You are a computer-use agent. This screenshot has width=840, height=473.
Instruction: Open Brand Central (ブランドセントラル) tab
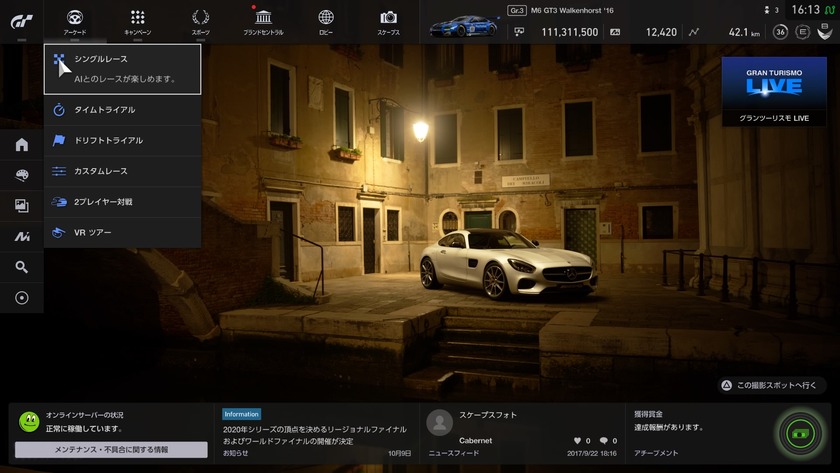(x=263, y=22)
